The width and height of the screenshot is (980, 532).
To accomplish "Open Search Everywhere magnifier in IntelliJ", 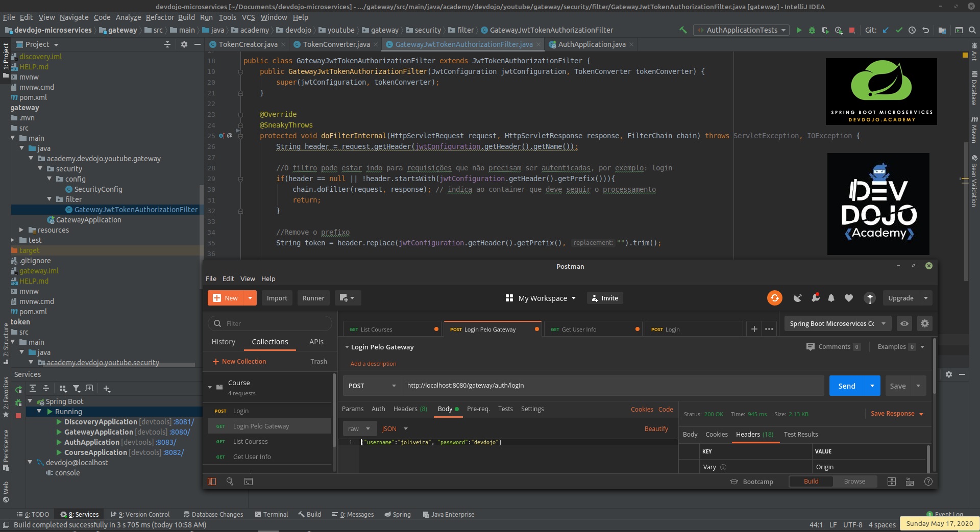I will [972, 30].
